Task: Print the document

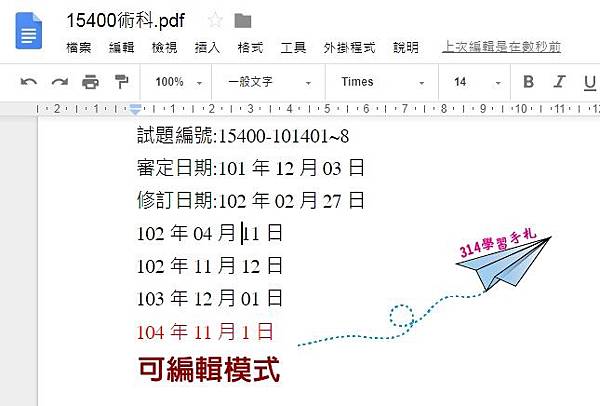Action: [90, 82]
